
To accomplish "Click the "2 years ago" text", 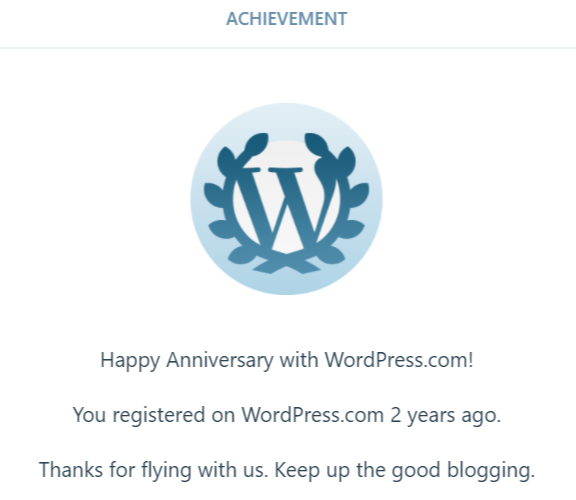I will tap(446, 416).
